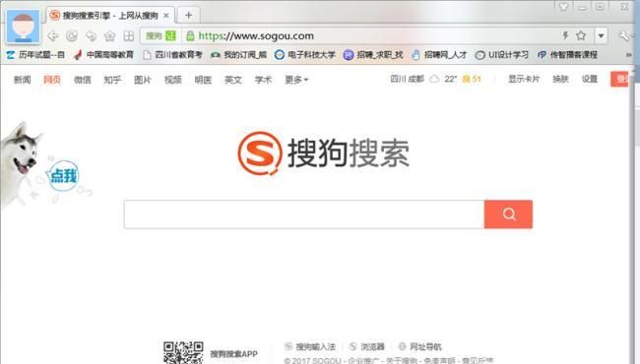Click the QR code image

(183, 352)
